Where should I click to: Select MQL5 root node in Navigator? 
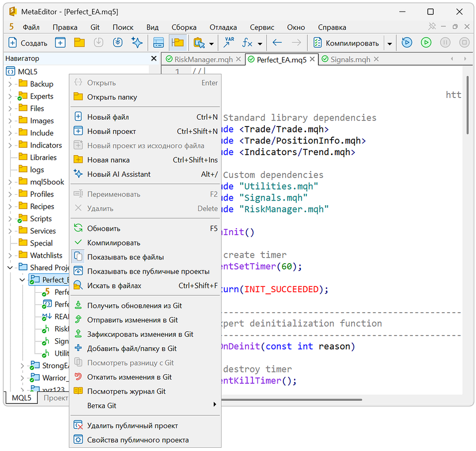[22, 71]
